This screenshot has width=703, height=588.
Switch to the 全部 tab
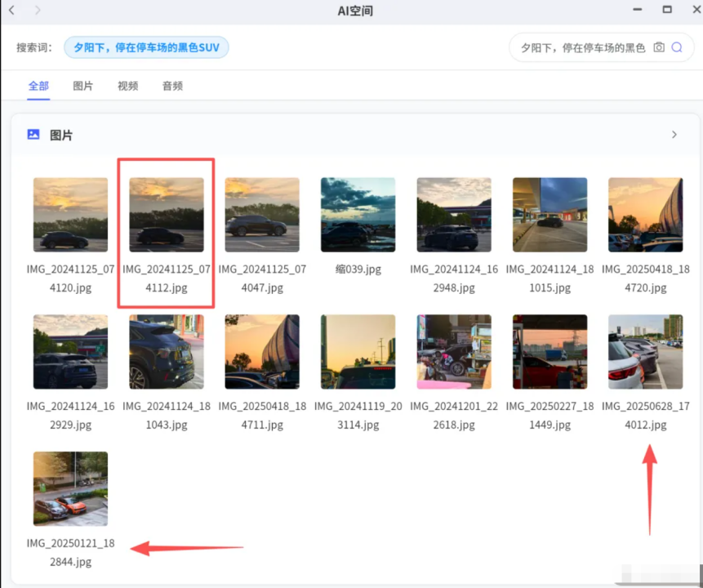pos(38,86)
